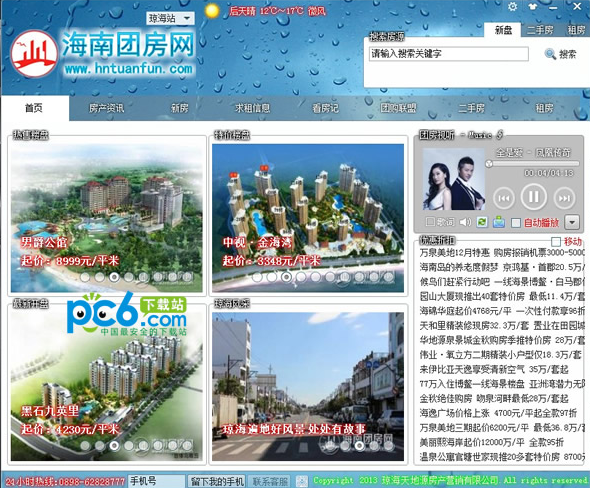Click the search keyword input field

tap(449, 54)
